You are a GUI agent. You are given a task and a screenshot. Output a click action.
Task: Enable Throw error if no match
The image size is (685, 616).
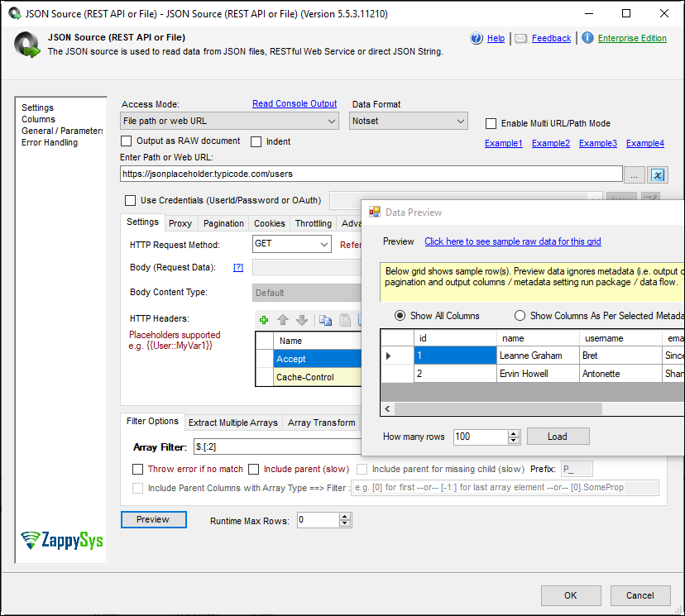[137, 470]
